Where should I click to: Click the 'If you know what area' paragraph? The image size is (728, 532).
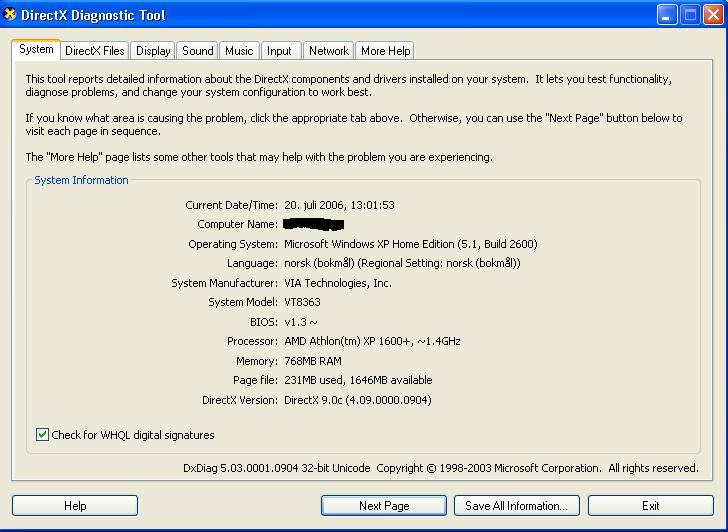[354, 124]
